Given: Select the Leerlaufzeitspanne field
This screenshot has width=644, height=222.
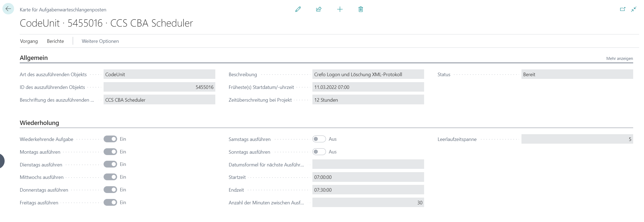Looking at the screenshot, I should [x=577, y=139].
